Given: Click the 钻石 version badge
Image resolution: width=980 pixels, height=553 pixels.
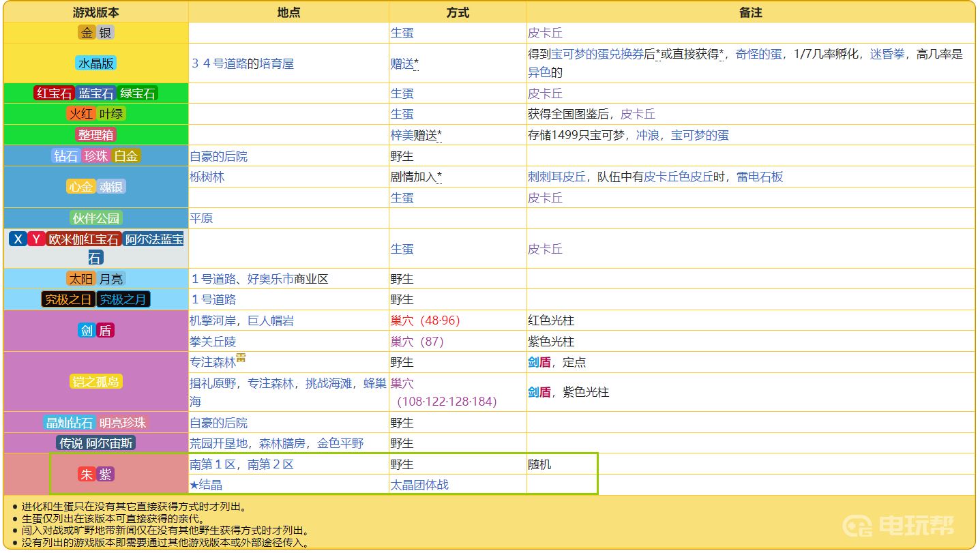Looking at the screenshot, I should click(x=66, y=156).
